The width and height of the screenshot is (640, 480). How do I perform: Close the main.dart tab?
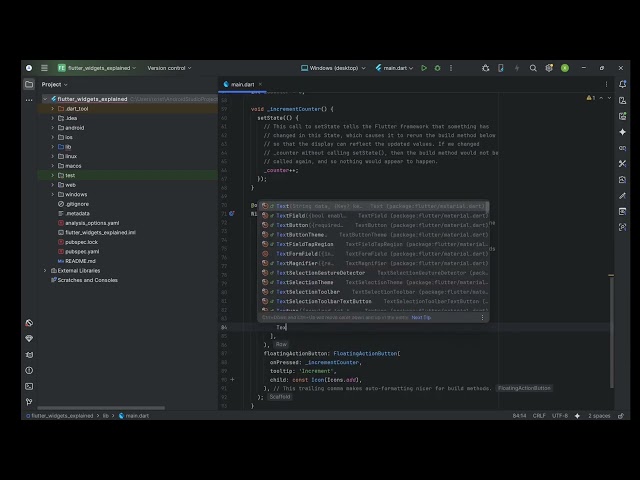(260, 84)
